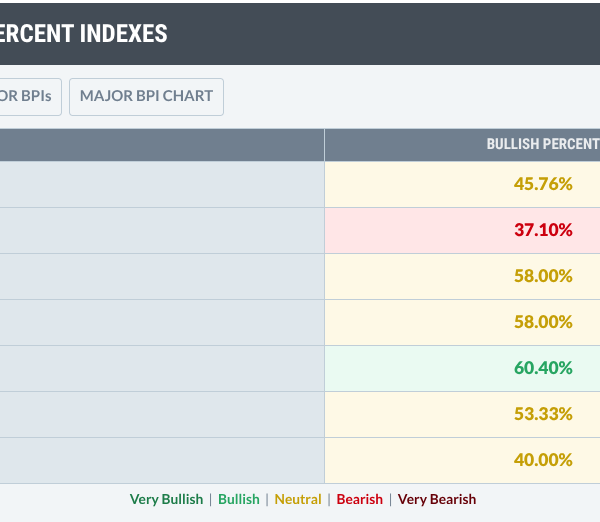Viewport: 600px width, 522px height.
Task: Click the light green Bullish legend label
Action: pos(239,499)
